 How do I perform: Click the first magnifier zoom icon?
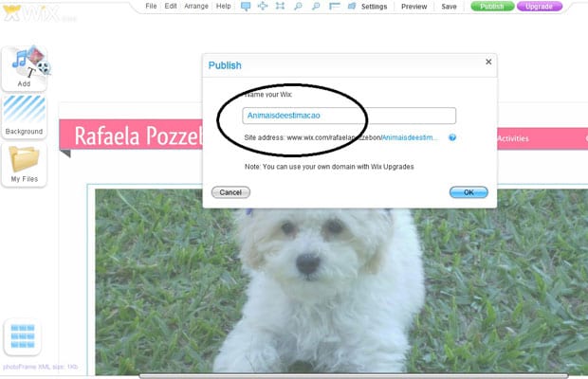(x=298, y=6)
